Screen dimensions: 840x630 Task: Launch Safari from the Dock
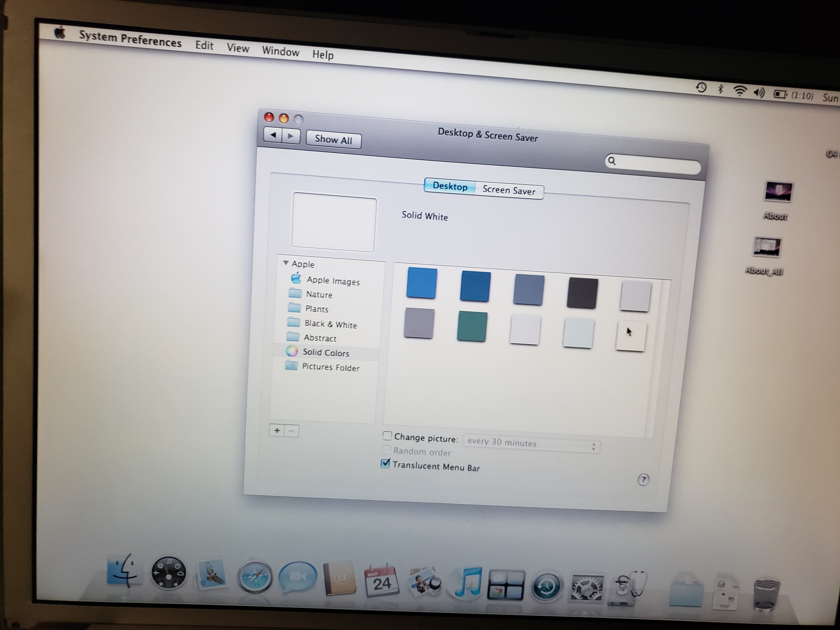point(255,577)
